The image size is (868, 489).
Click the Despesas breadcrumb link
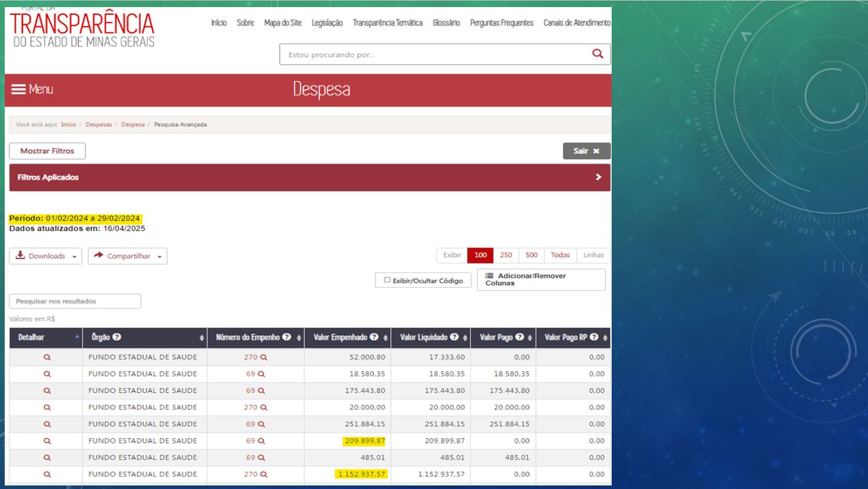coord(98,124)
